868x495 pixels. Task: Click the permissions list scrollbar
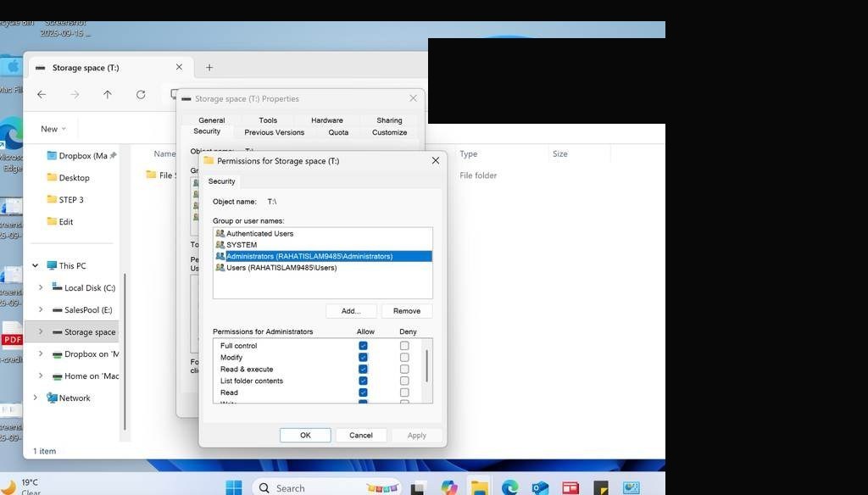(x=427, y=365)
